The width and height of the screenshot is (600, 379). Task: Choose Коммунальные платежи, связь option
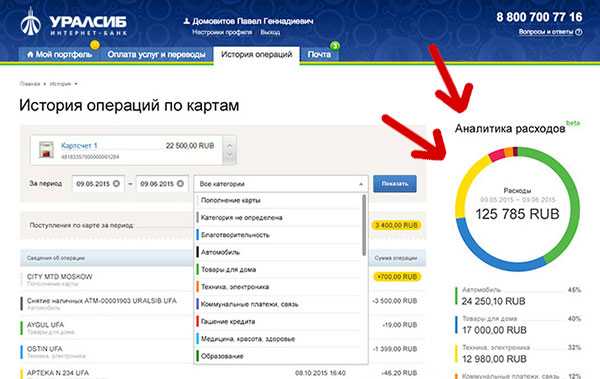tap(278, 304)
